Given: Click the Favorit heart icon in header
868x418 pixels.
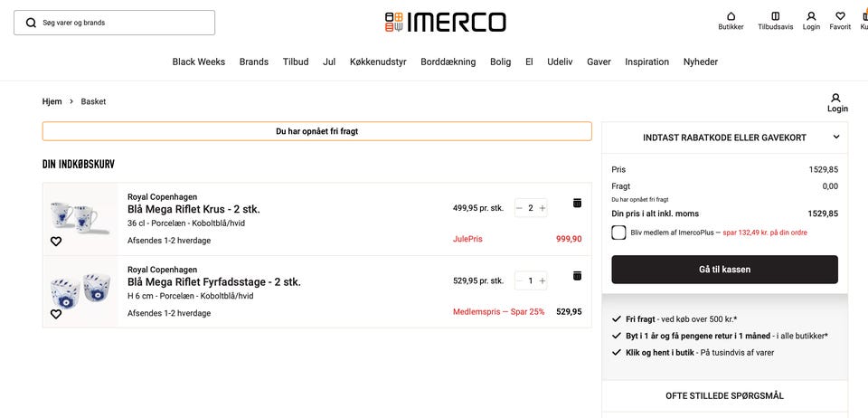Looking at the screenshot, I should point(840,16).
